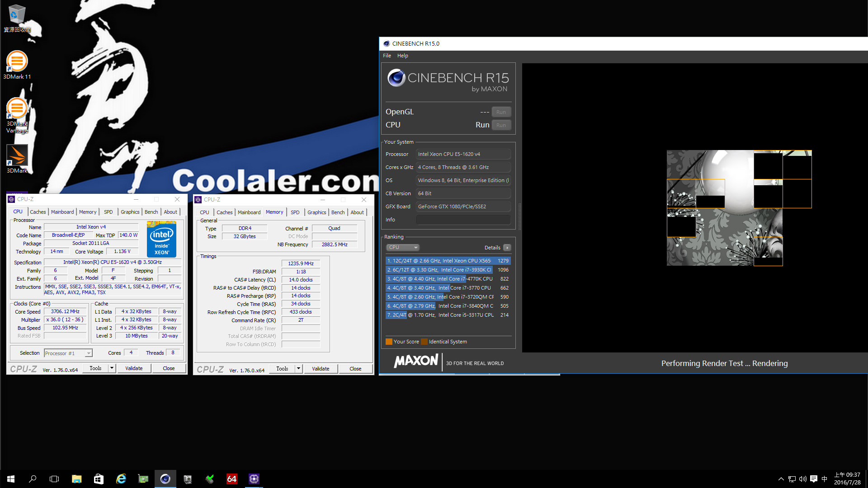
Task: Click the Cinebench panel splitter handle
Action: (x=519, y=217)
